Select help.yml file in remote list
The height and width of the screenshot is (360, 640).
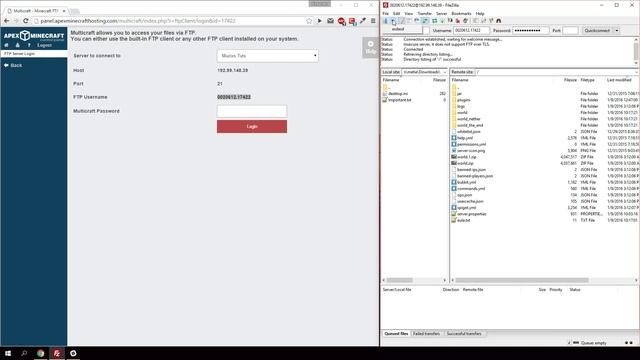[x=464, y=138]
